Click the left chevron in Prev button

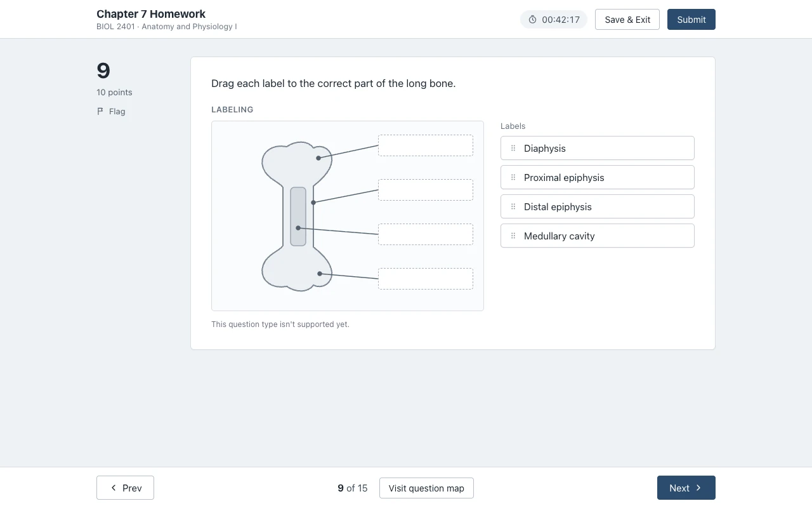pyautogui.click(x=114, y=488)
